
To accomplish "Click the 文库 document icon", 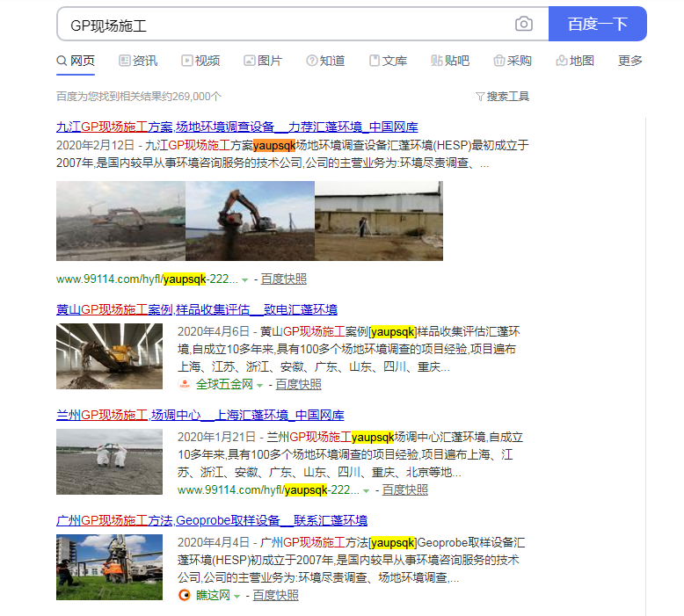I will [375, 61].
